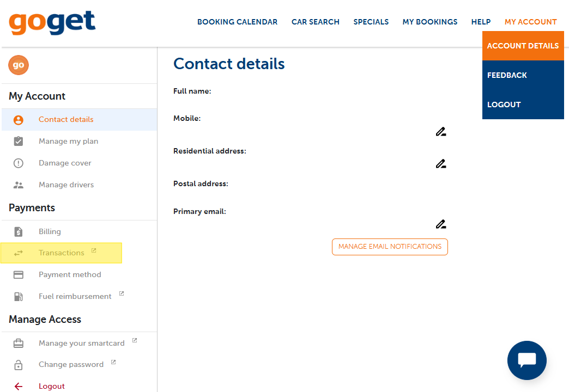Click the Payment method card icon
This screenshot has height=392, width=569.
tap(18, 274)
